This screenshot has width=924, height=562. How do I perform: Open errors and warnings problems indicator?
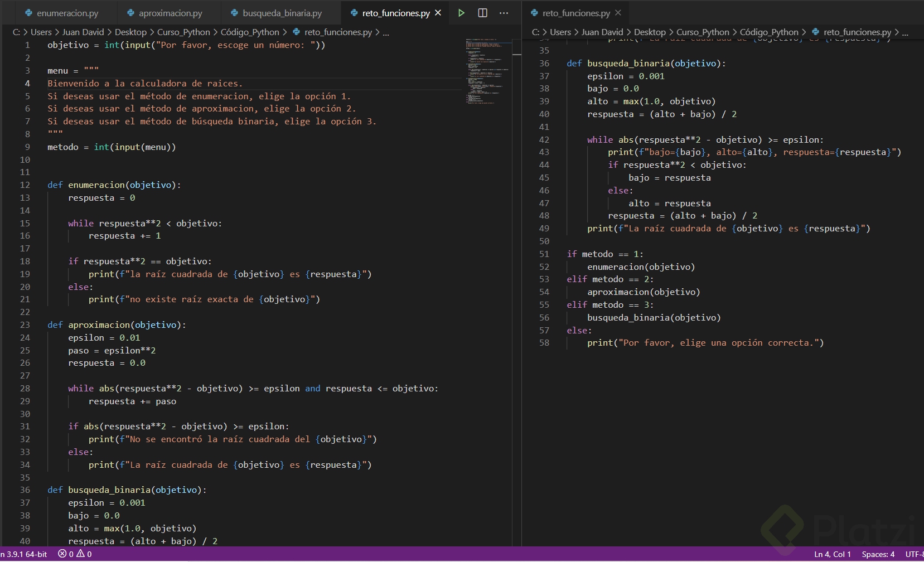click(x=75, y=554)
